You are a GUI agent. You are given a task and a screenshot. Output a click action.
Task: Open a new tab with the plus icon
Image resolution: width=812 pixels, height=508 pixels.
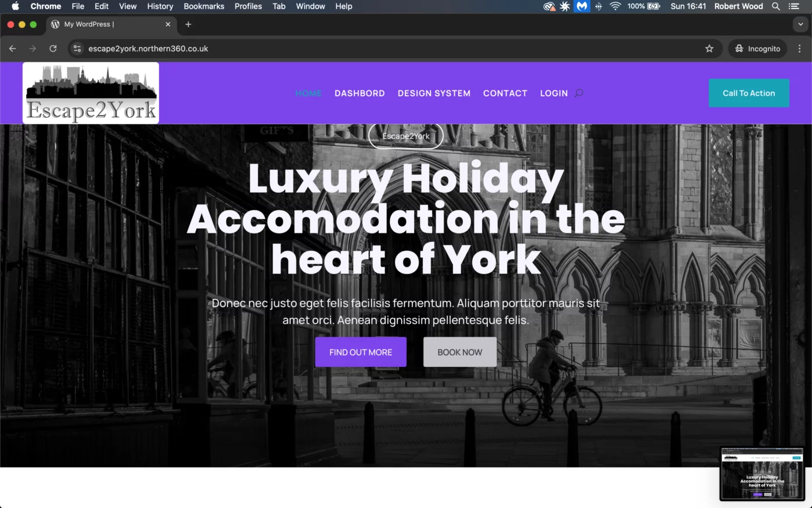(188, 24)
